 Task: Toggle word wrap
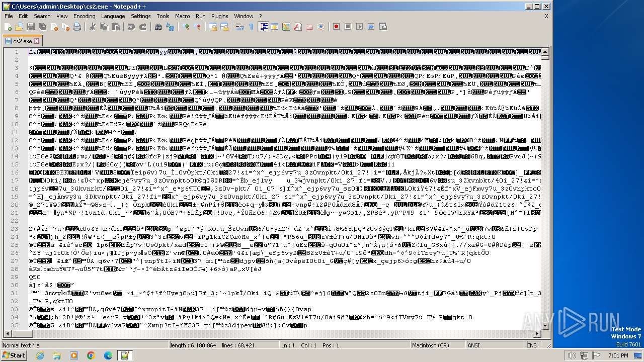(240, 27)
